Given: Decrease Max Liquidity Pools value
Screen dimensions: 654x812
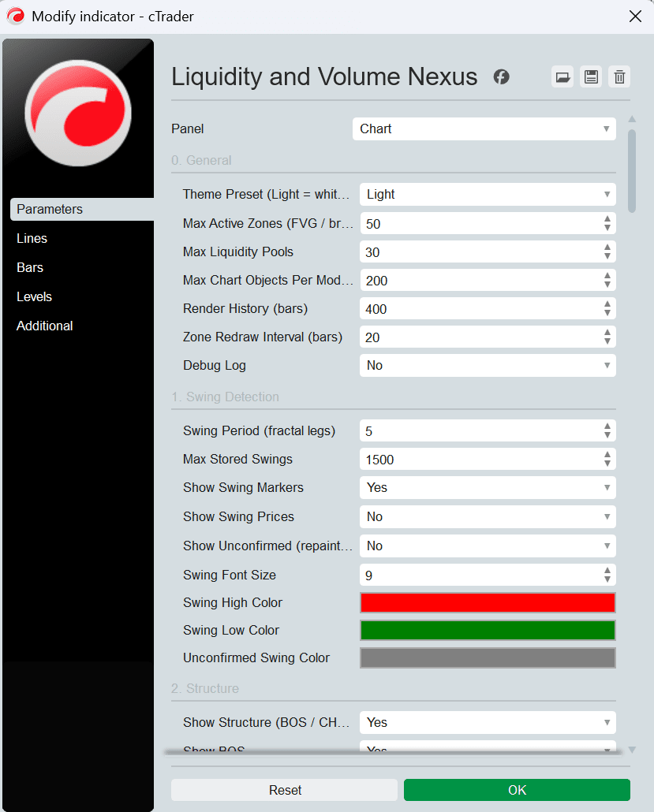Looking at the screenshot, I should (607, 256).
